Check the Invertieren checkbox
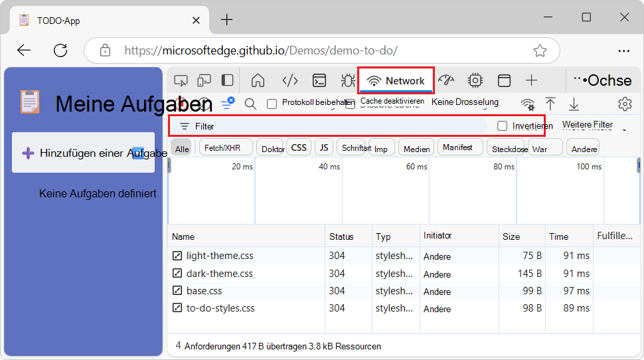Screen dimensions: 644x360 tap(502, 126)
